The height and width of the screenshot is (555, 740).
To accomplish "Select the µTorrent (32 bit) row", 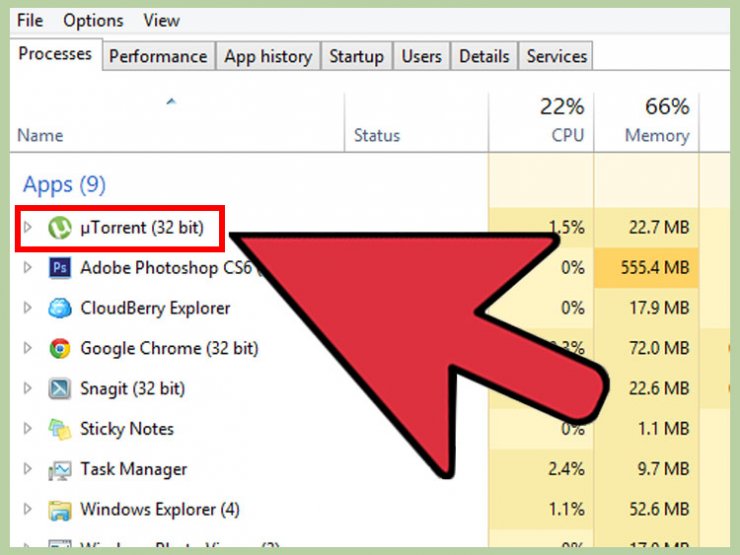I will tap(370, 227).
